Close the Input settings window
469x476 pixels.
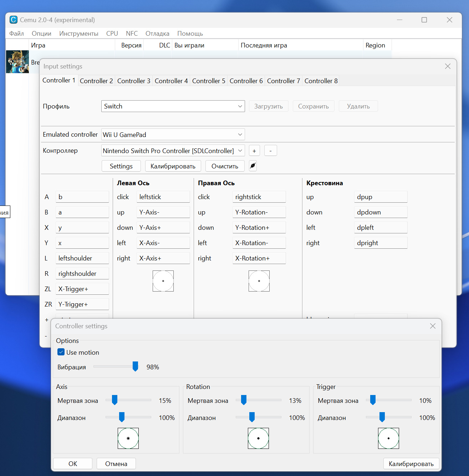[448, 66]
